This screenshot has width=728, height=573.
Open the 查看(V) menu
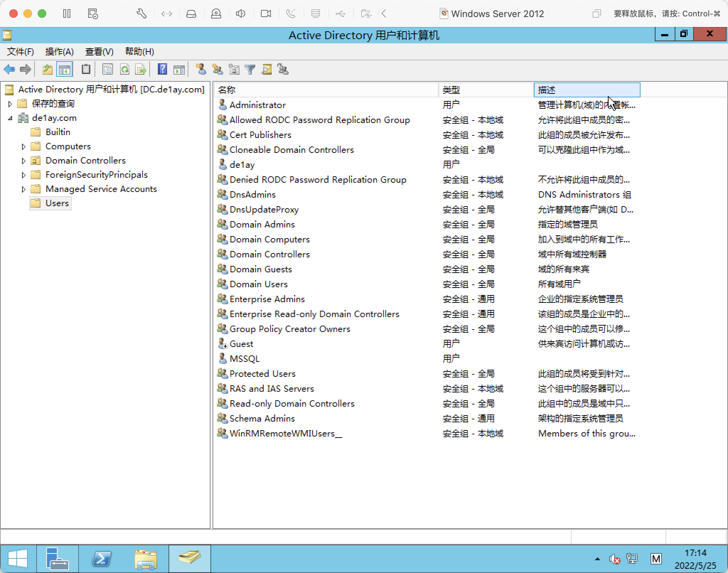(99, 52)
